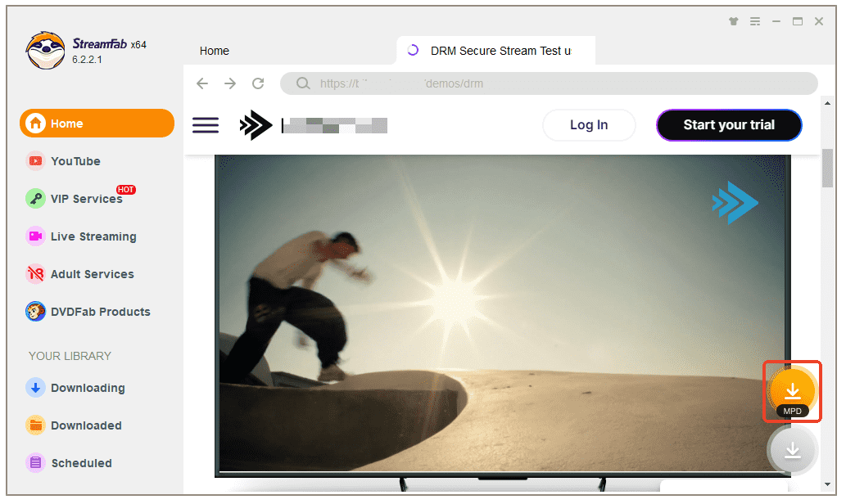Screen dimensions: 846x504
Task: Open the skin/theme shirt icon
Action: tap(733, 21)
